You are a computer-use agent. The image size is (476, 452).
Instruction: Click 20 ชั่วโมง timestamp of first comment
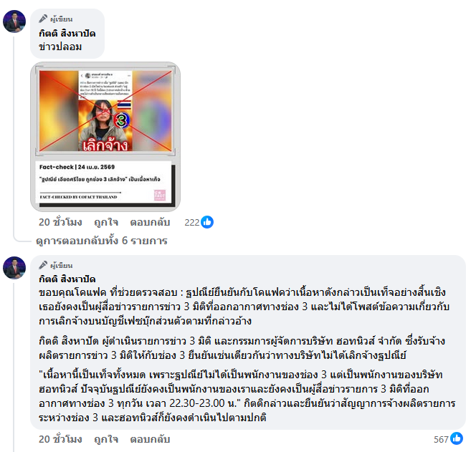60,222
